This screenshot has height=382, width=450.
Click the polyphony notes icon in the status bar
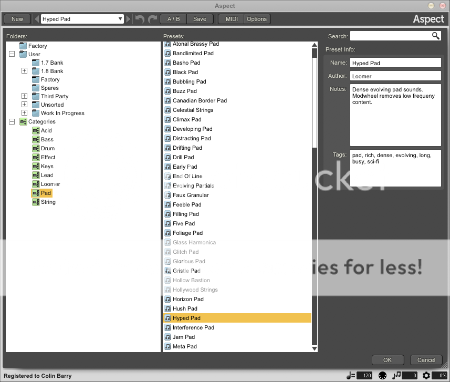coord(397,376)
